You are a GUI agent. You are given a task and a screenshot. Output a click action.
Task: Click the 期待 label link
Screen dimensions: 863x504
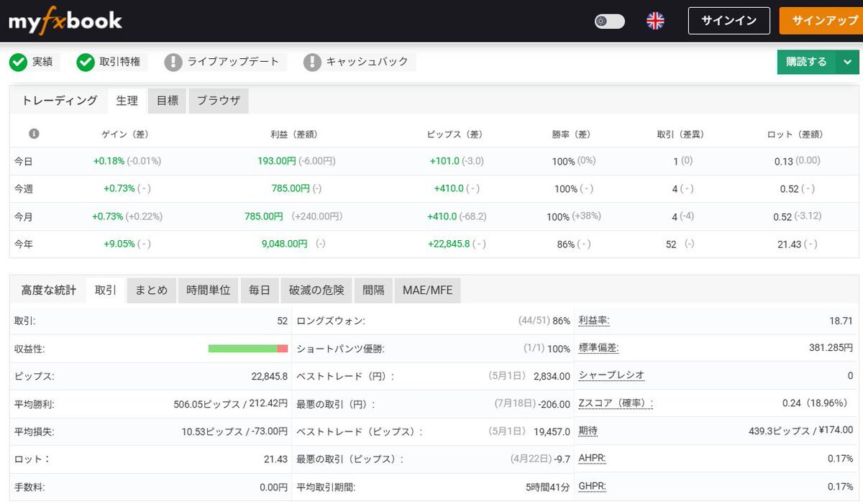tap(588, 430)
